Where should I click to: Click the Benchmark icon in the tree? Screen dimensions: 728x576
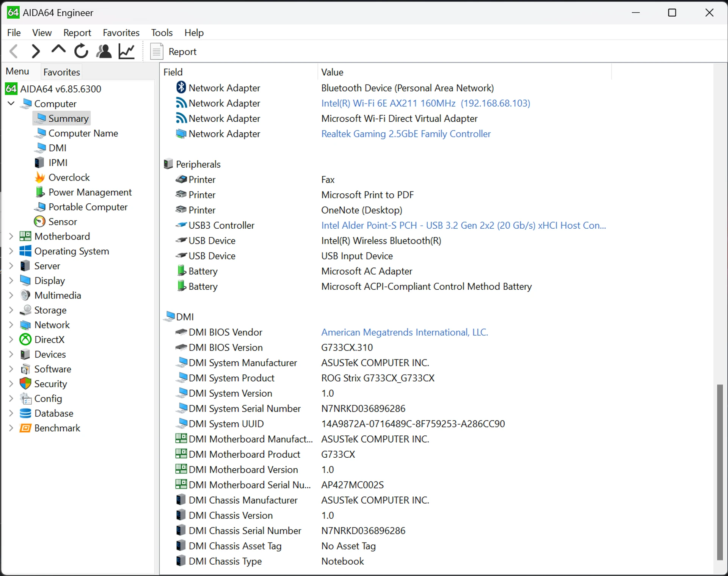[x=25, y=428]
